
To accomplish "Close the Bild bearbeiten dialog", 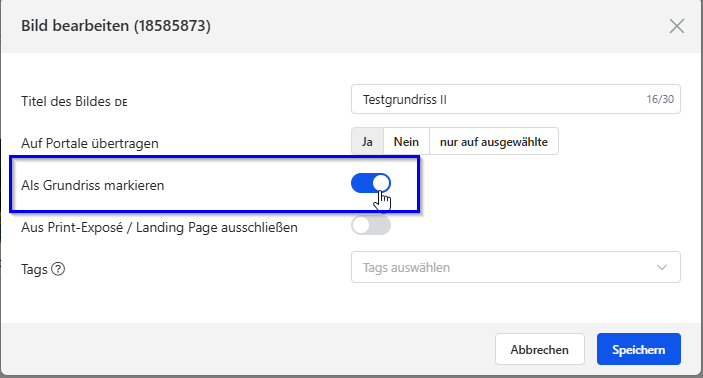I will [677, 26].
